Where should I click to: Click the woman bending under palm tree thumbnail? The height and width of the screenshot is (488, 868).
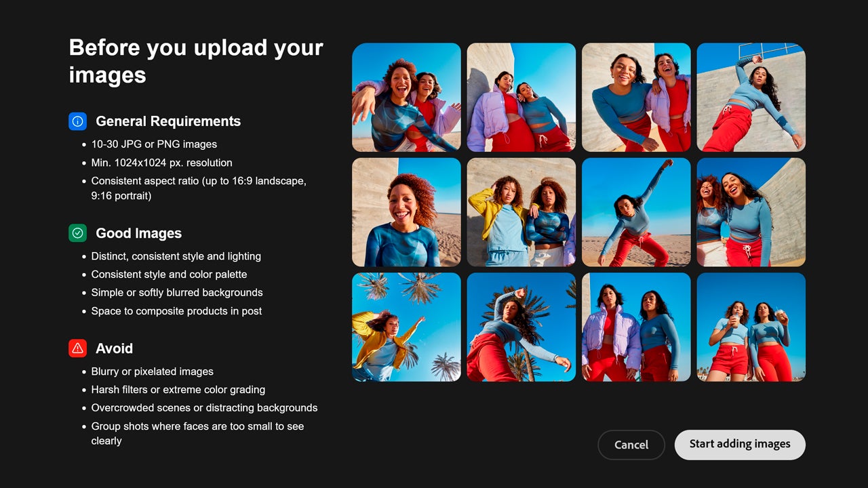(521, 327)
